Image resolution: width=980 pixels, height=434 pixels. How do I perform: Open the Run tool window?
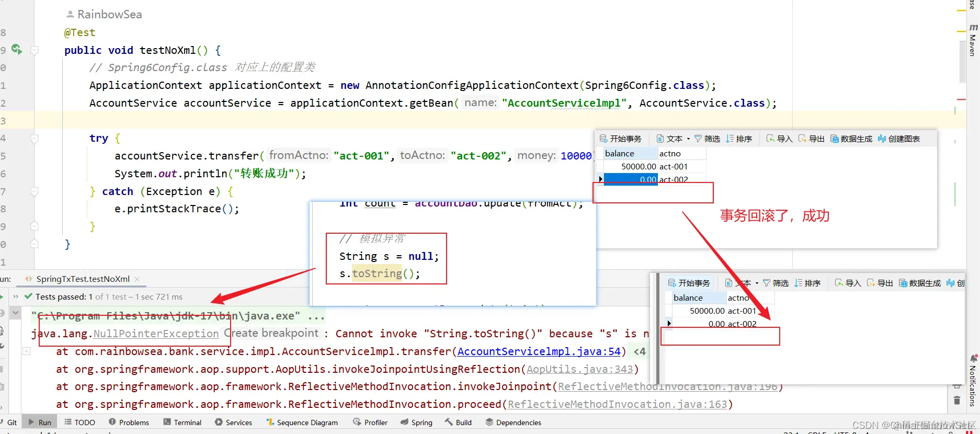coord(40,422)
